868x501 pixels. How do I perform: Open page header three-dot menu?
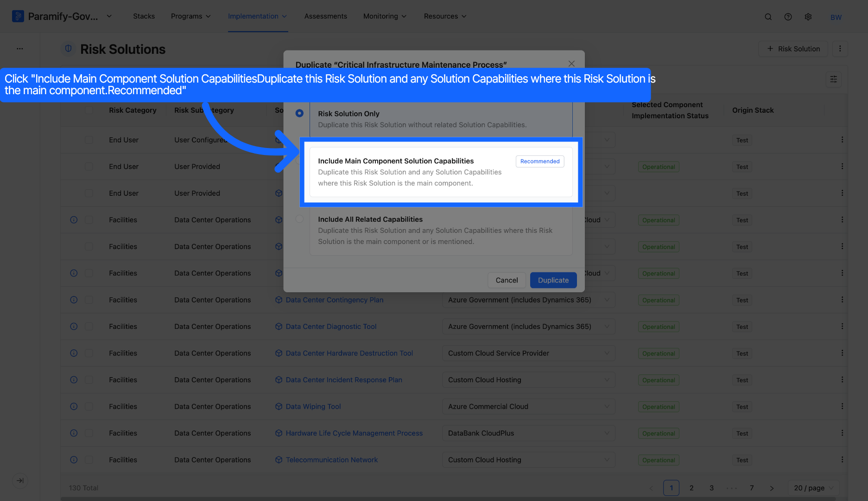[x=840, y=49]
